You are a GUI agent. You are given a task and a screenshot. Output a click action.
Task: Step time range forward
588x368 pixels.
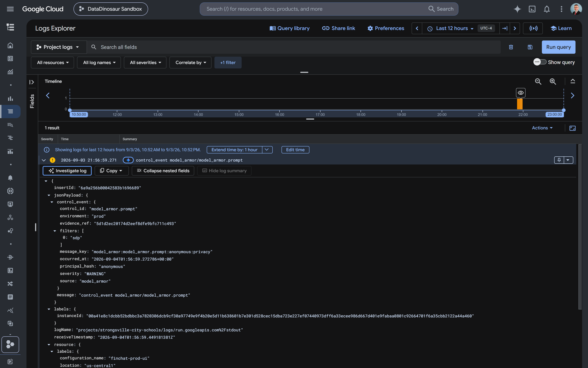click(515, 28)
